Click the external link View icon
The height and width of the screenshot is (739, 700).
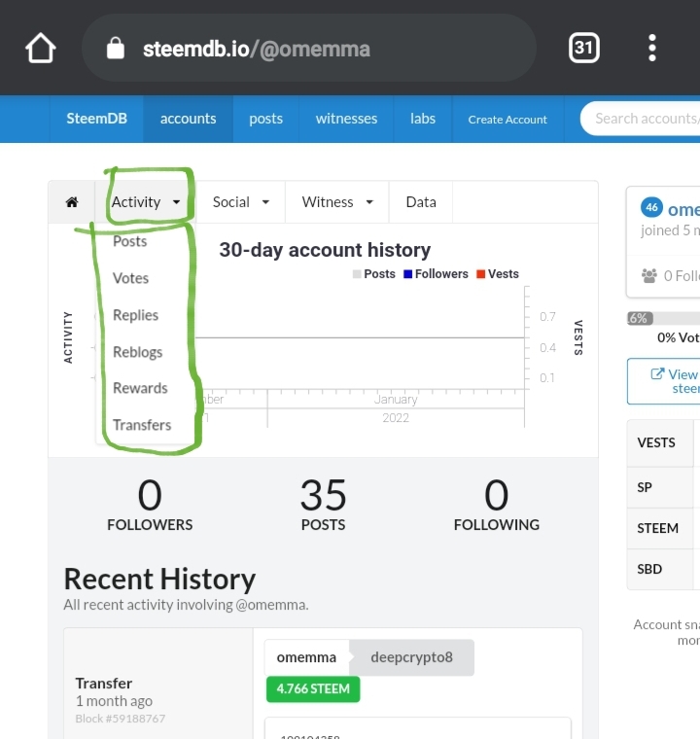click(657, 373)
